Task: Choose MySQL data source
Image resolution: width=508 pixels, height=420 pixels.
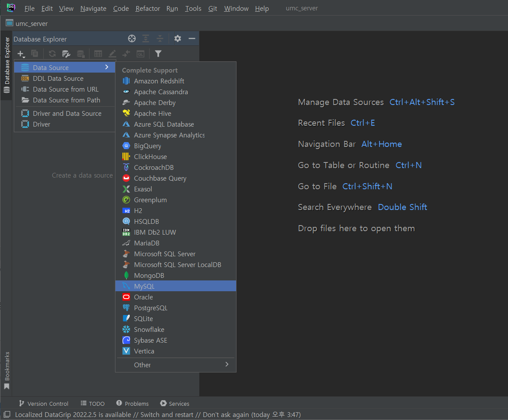Action: point(176,286)
